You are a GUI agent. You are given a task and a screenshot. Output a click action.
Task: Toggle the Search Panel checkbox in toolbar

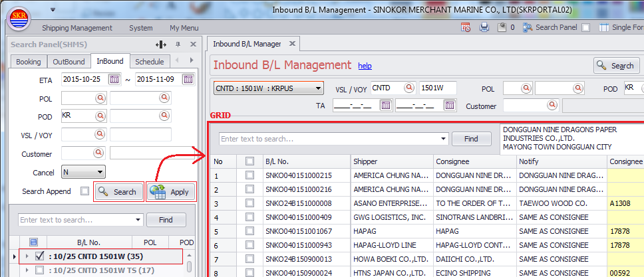coord(586,28)
